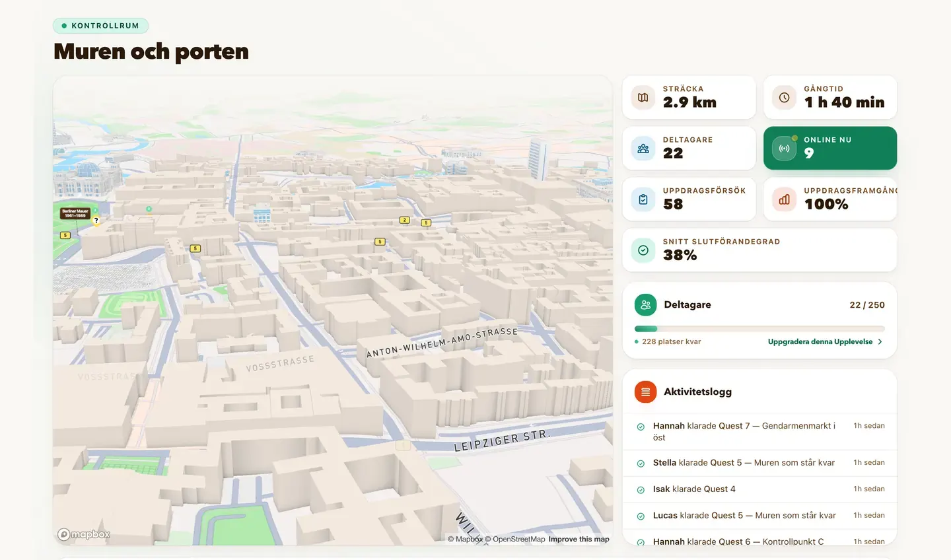Viewport: 951px width, 560px height.
Task: Click the 58 Uppdragsförsök value
Action: pos(673,204)
